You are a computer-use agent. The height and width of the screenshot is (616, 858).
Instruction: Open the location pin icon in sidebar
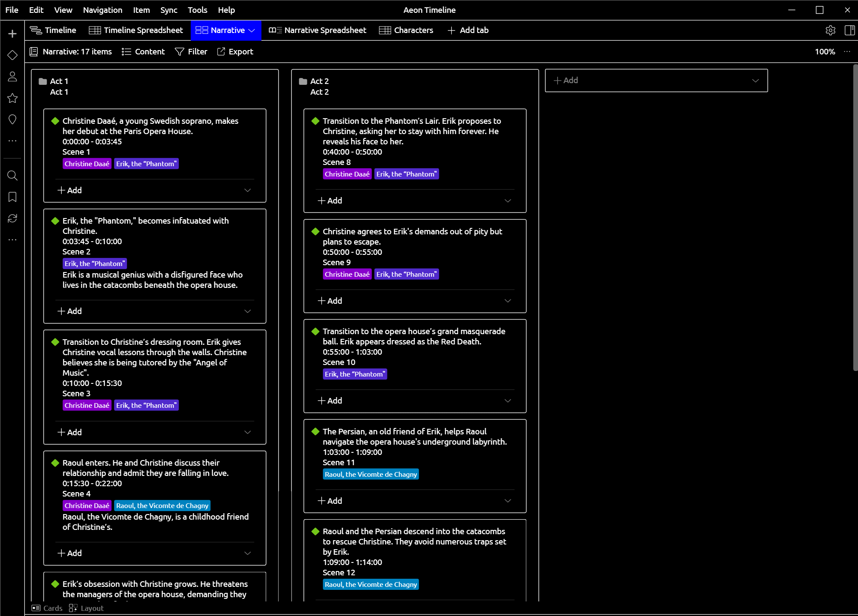click(x=12, y=120)
